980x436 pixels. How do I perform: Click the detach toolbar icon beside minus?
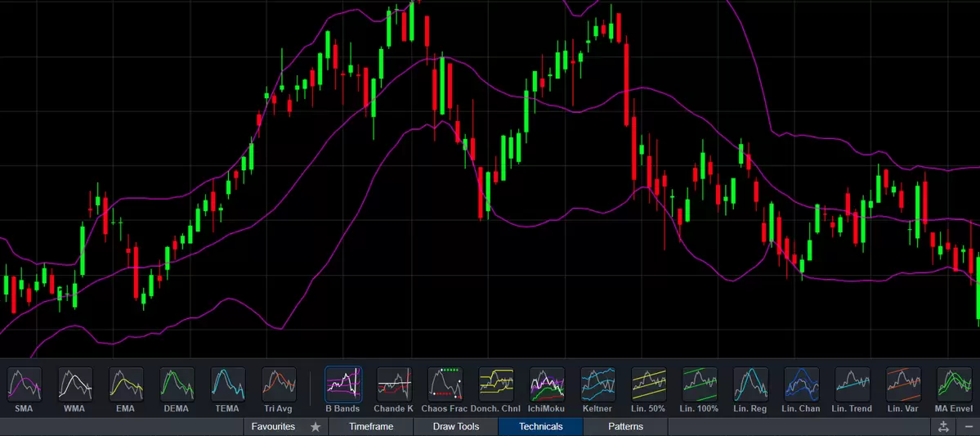[x=943, y=427]
